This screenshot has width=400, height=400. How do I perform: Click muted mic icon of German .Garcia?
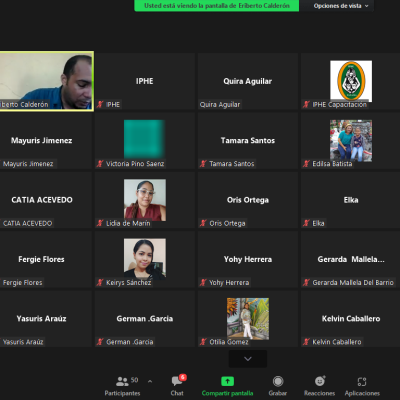point(100,342)
